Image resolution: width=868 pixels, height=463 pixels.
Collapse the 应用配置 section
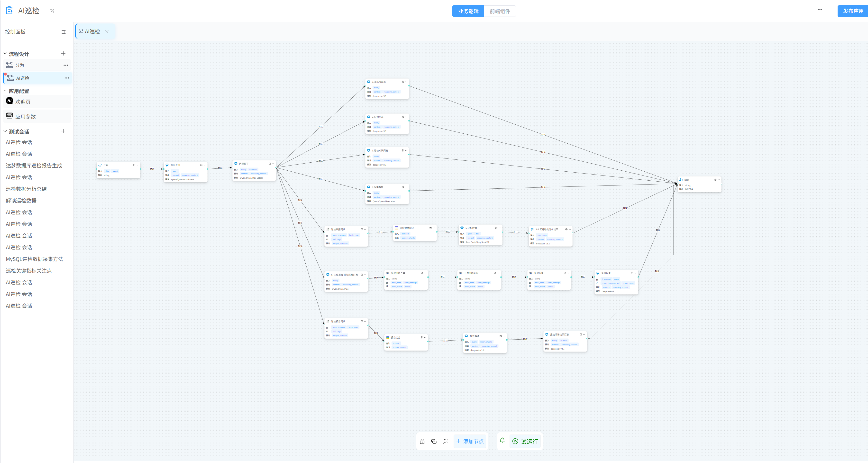click(x=5, y=91)
